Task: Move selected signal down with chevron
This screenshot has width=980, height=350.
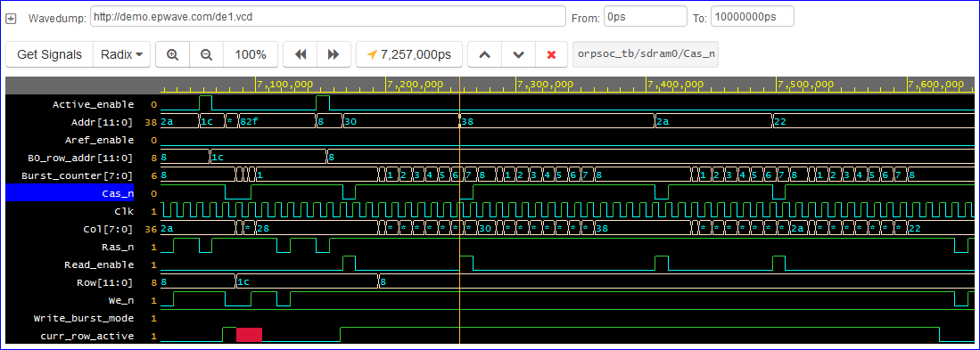Action: pos(518,55)
